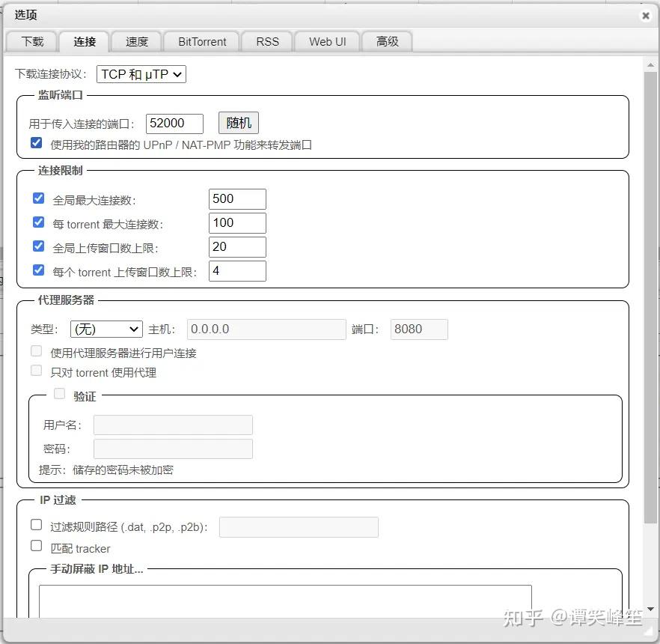Toggle 每 torrent 最大连接数 checkbox
Image resolution: width=660 pixels, height=644 pixels.
[38, 222]
